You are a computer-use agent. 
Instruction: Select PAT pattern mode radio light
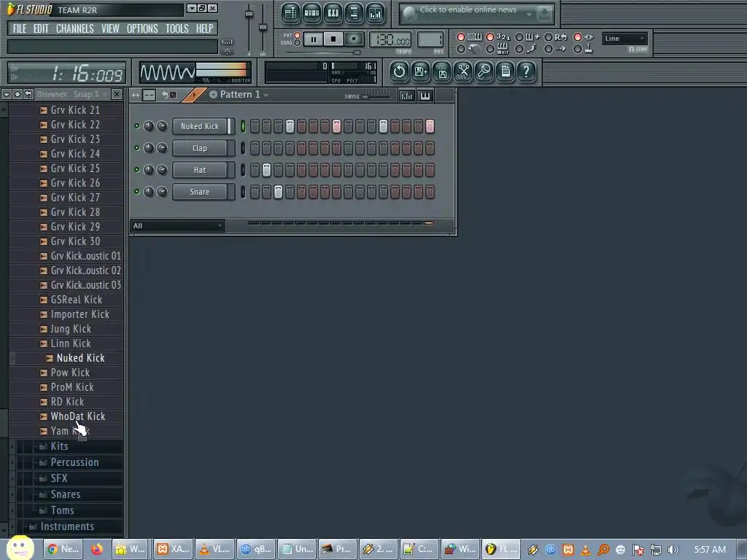point(298,35)
